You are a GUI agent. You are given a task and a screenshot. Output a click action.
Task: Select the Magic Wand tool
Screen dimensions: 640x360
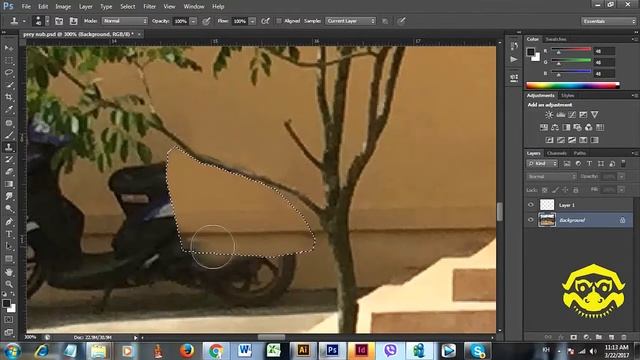(9, 85)
